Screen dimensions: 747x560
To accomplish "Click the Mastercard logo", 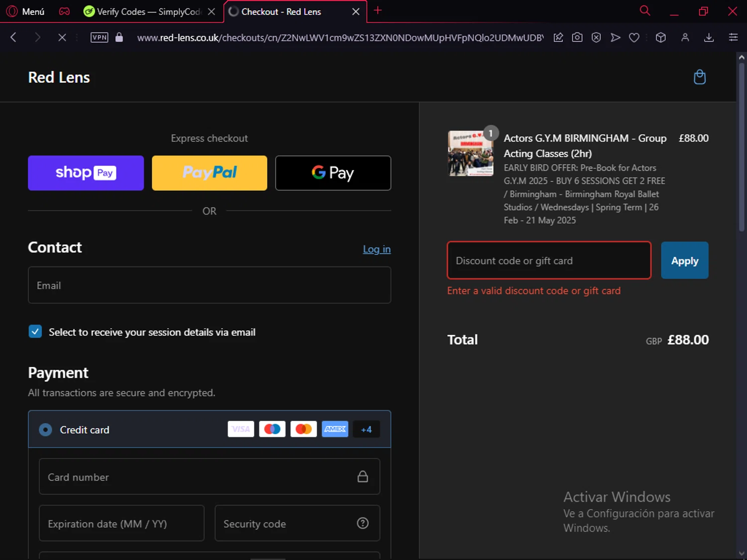I will [304, 429].
